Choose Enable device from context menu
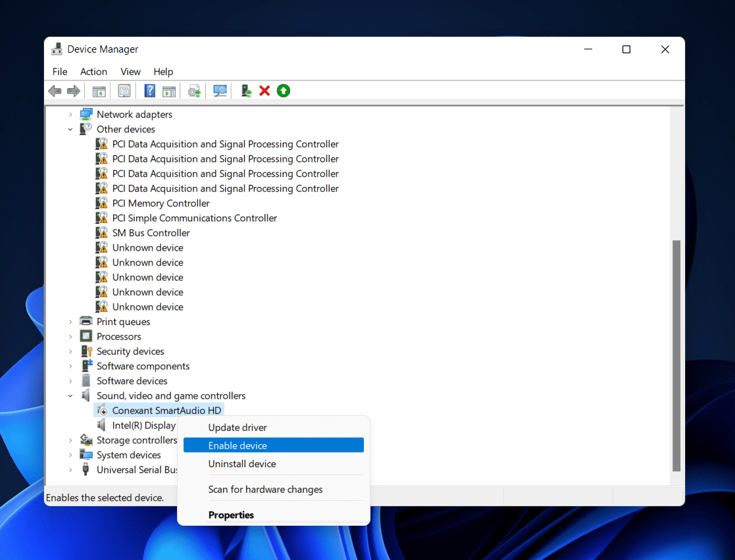Image resolution: width=735 pixels, height=560 pixels. (238, 445)
